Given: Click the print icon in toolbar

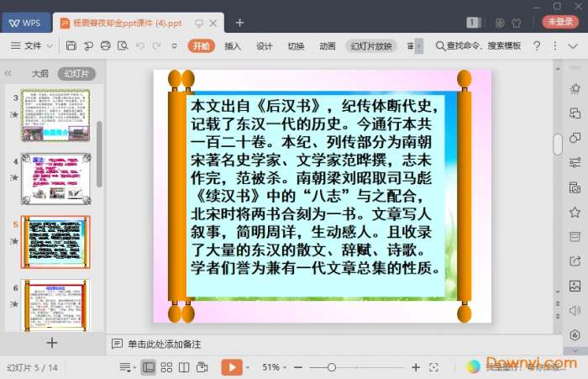Looking at the screenshot, I should (106, 45).
